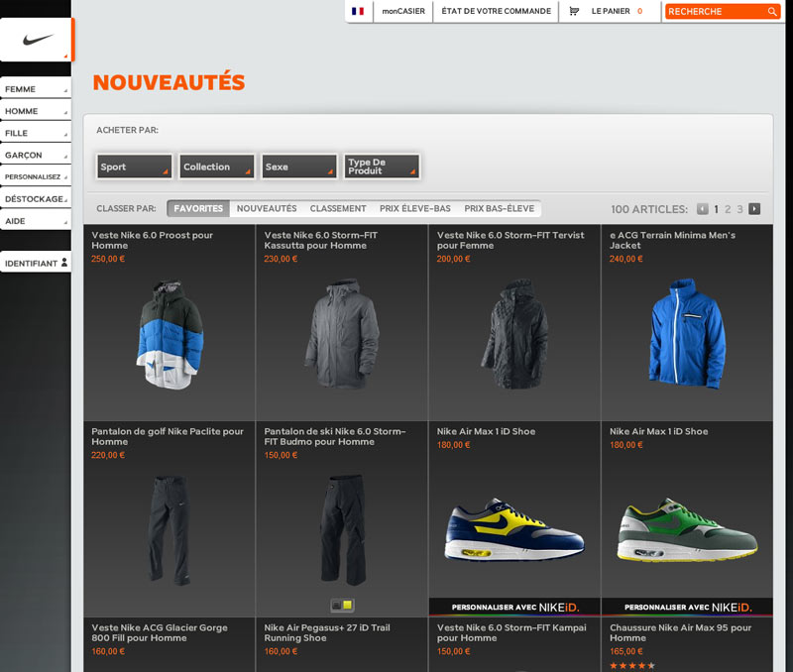Go to page 2 of results
Viewport: 793px width, 672px height.
coord(728,209)
